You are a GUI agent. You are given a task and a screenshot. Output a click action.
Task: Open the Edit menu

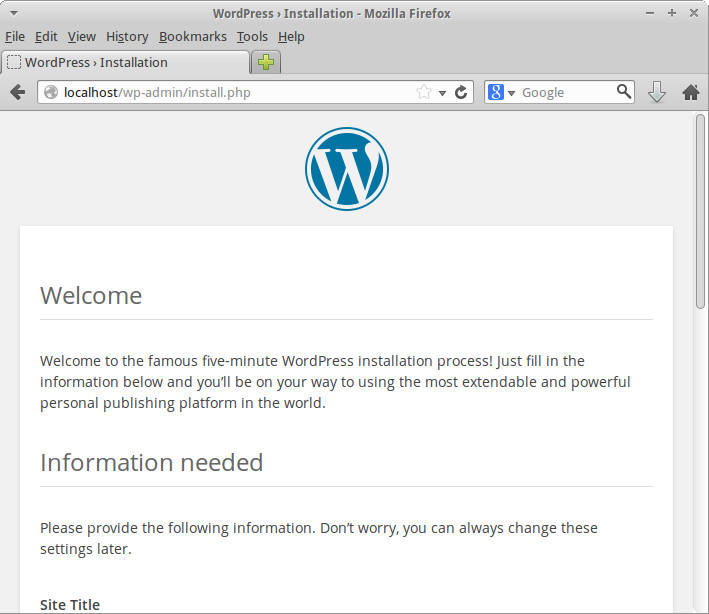tap(46, 37)
